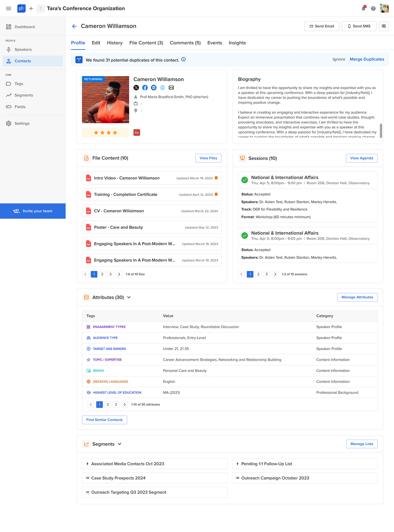The height and width of the screenshot is (532, 394).
Task: Go to previous page of attributes
Action: click(91, 404)
